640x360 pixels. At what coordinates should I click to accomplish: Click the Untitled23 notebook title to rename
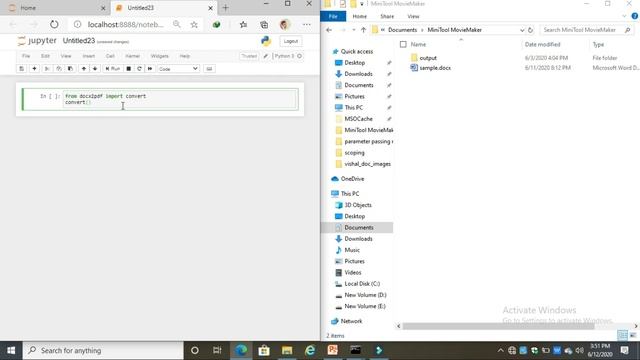pos(79,41)
